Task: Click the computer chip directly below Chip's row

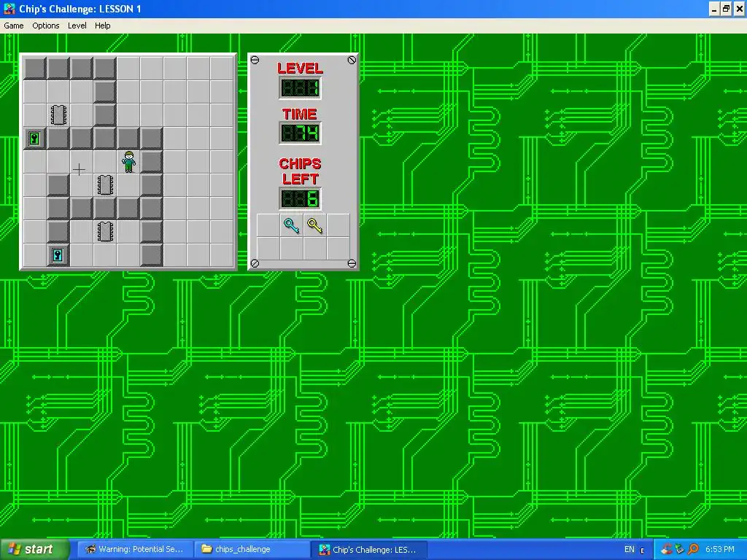Action: [x=105, y=185]
